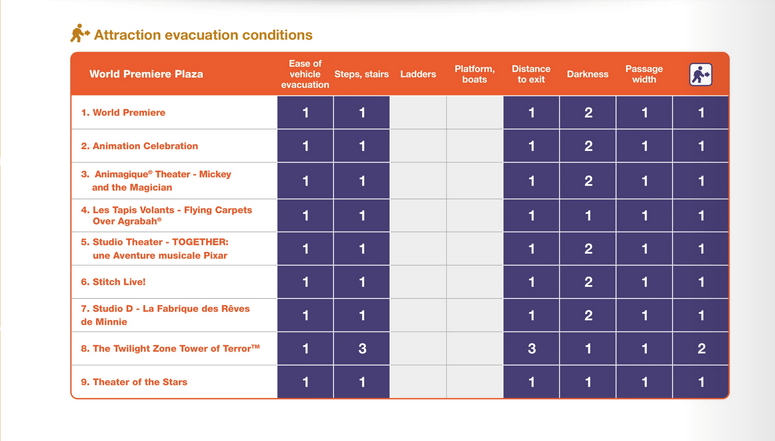This screenshot has width=775, height=441.
Task: Click the Ladders column header
Action: point(418,74)
